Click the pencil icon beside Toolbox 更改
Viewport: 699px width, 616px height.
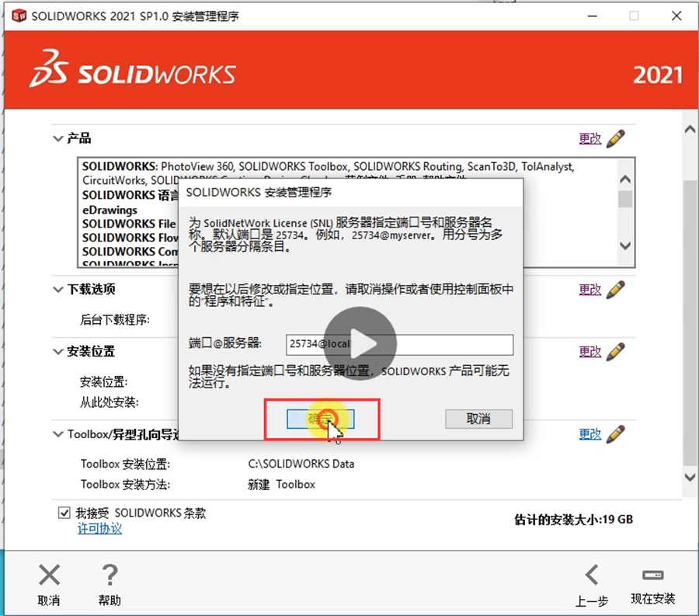616,434
